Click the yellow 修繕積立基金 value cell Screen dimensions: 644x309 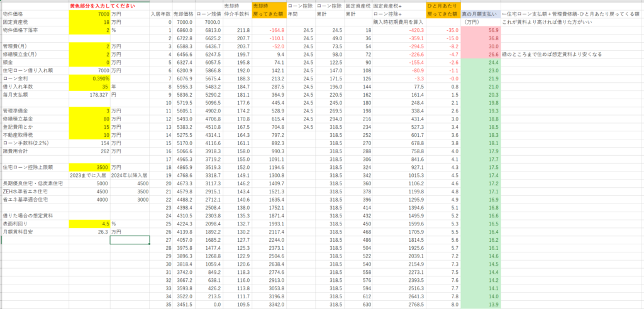point(89,119)
